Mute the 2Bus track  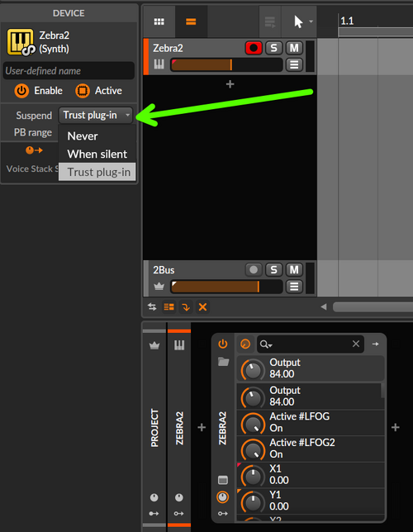pyautogui.click(x=294, y=270)
